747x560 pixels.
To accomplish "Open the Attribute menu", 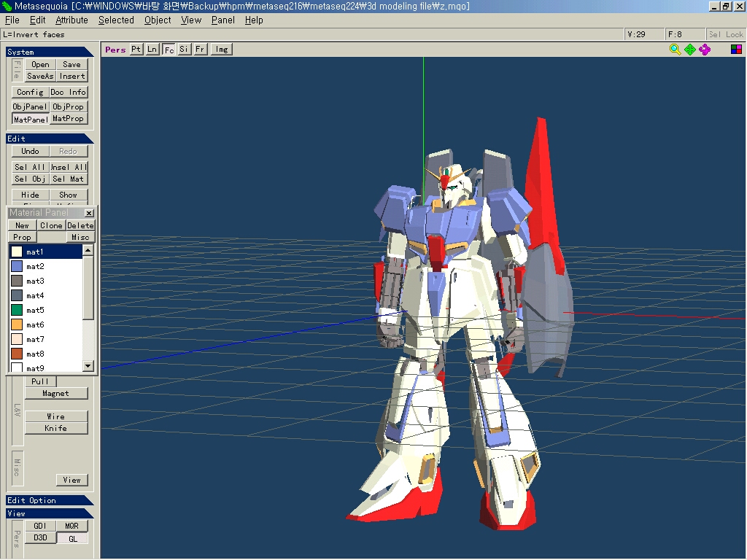I will 72,20.
